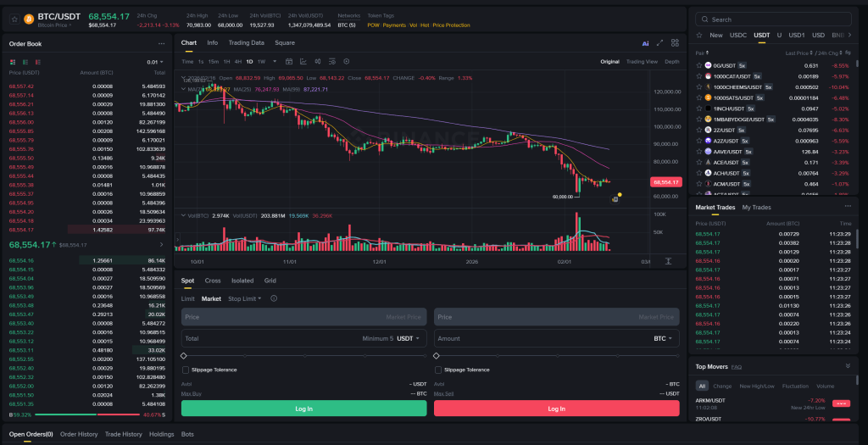Click ask price 68,557.42 in order book
The width and height of the screenshot is (868, 445).
[21, 86]
